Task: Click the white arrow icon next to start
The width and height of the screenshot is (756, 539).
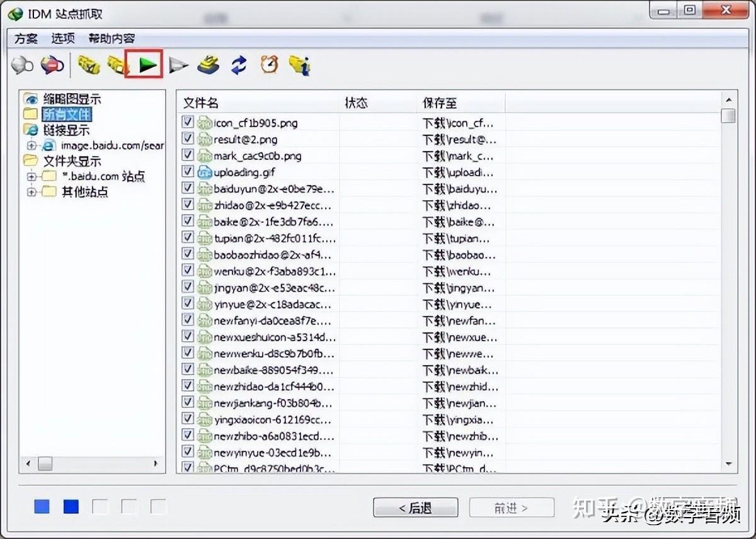Action: [x=179, y=64]
